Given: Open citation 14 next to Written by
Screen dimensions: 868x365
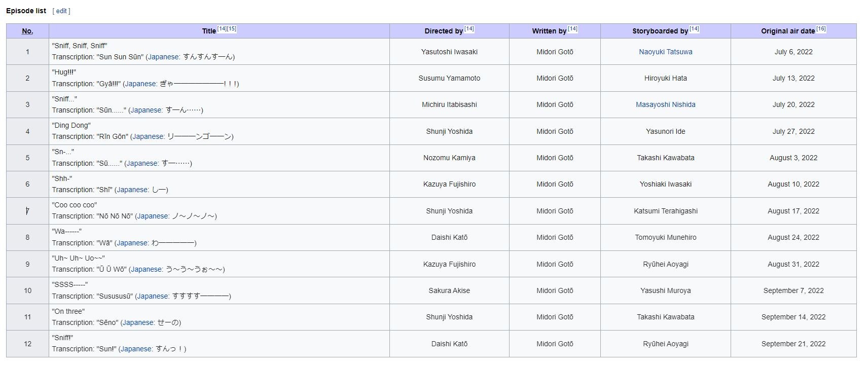Looking at the screenshot, I should tap(572, 29).
